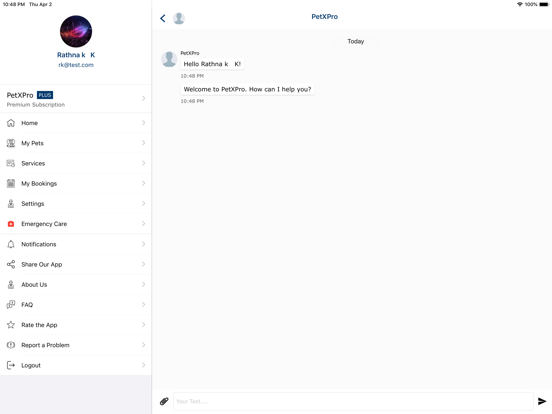Choose Share Our App menu entry
The width and height of the screenshot is (552, 414).
coord(76,264)
